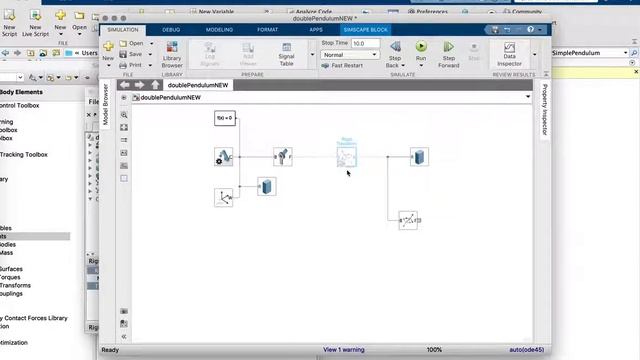Open the Print options dropdown arrow
Image resolution: width=640 pixels, height=360 pixels.
click(x=151, y=65)
